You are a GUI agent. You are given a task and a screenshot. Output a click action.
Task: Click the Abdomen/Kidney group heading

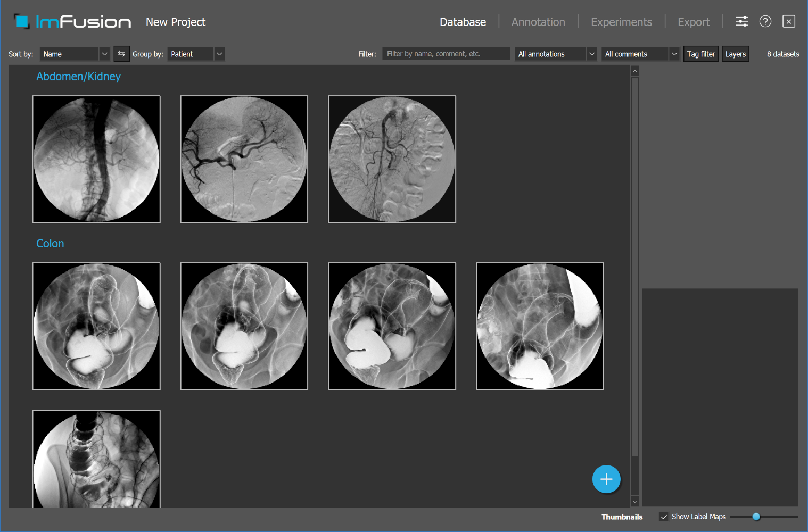click(78, 77)
